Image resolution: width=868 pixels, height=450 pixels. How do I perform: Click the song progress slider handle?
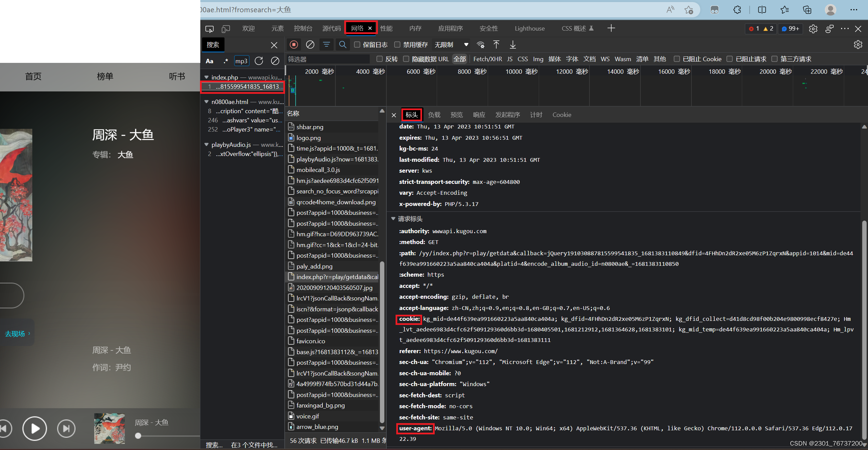(x=138, y=436)
